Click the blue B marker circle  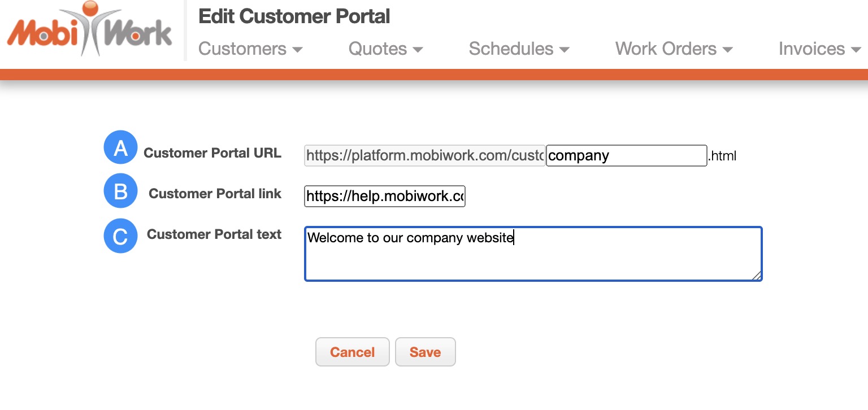point(120,191)
